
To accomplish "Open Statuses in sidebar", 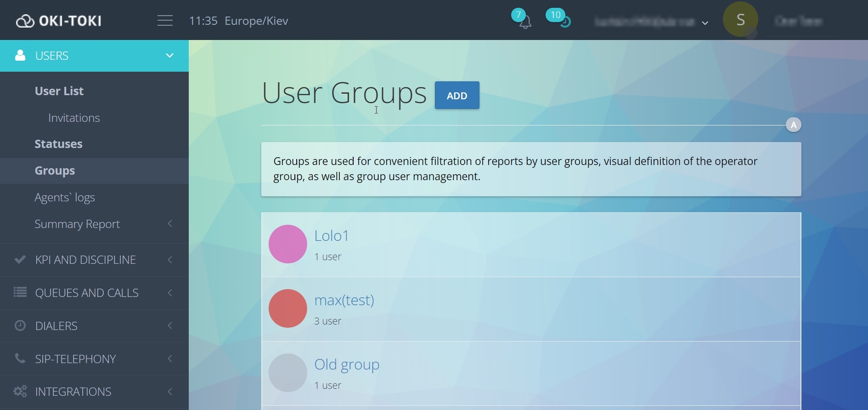I will tap(59, 144).
